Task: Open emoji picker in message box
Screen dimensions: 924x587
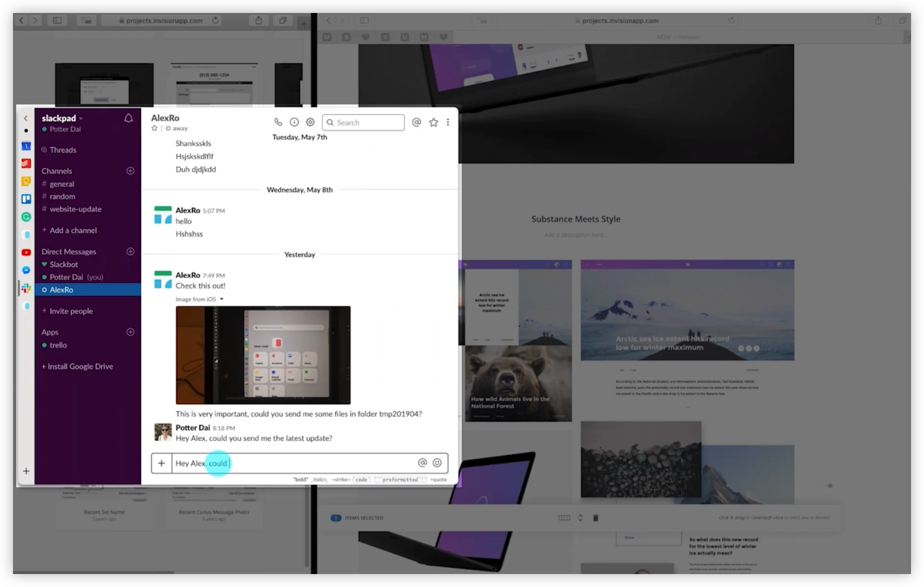Action: click(437, 463)
